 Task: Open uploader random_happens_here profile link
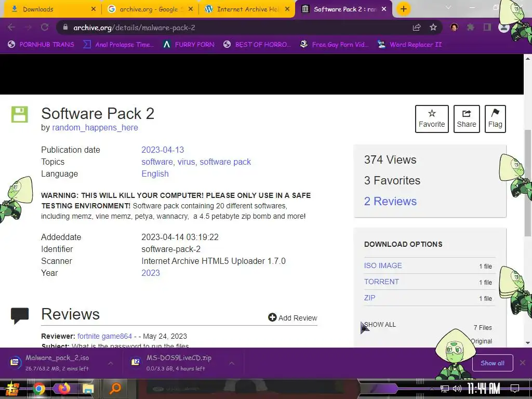[x=95, y=128]
